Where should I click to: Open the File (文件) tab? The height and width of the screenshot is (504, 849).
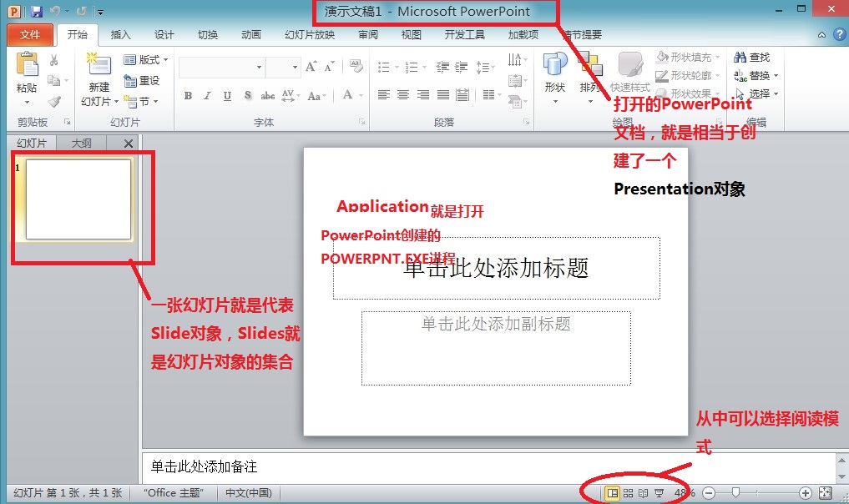(x=30, y=35)
